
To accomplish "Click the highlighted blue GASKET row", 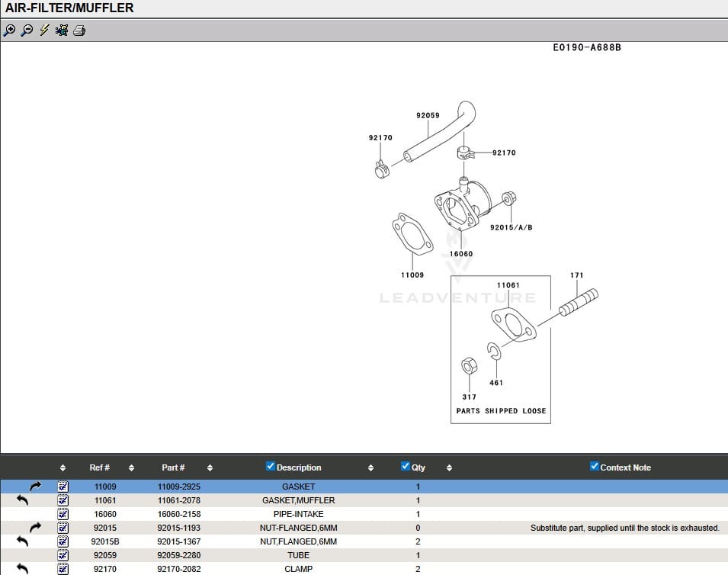I will coord(298,486).
